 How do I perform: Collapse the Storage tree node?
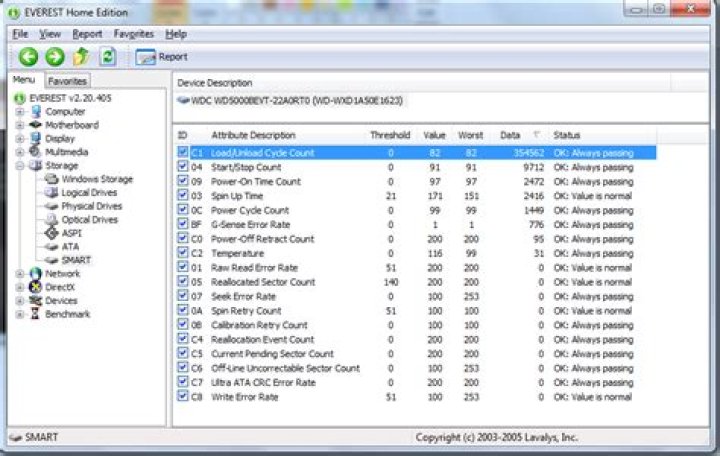20,165
